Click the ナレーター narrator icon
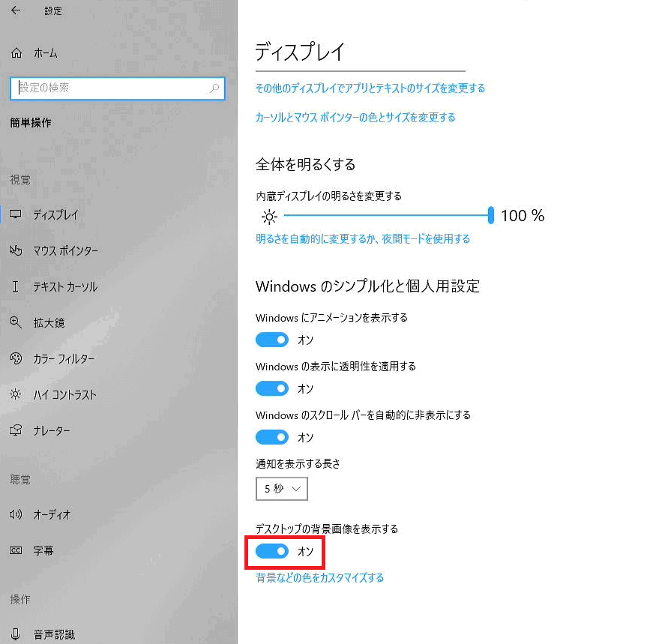 16,430
